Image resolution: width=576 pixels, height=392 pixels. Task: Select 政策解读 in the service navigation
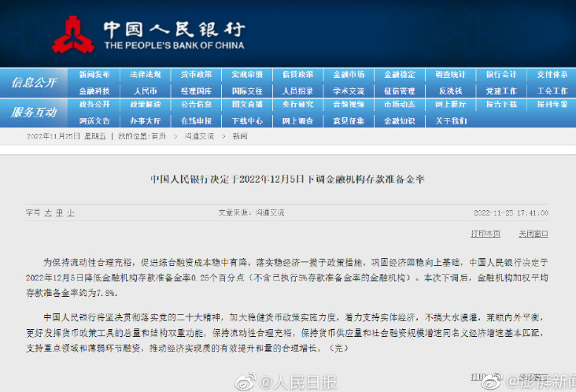tap(146, 105)
